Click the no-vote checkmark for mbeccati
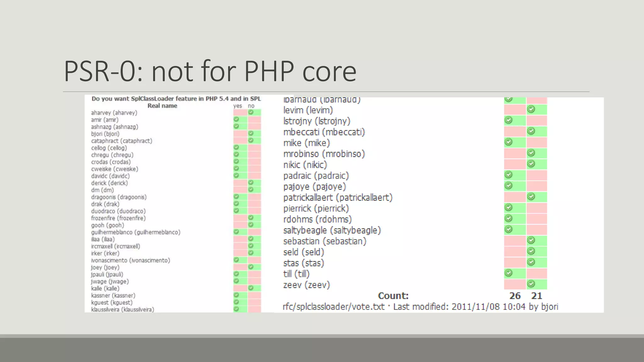The width and height of the screenshot is (644, 362). (x=531, y=131)
